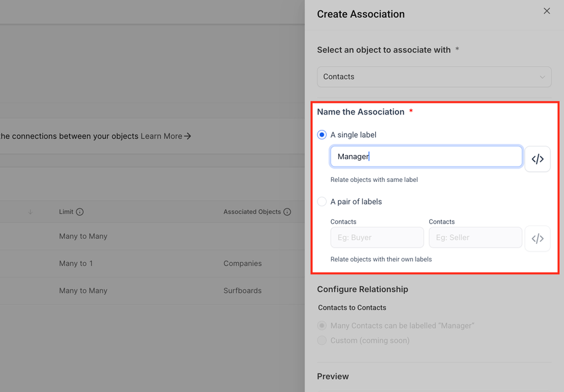Click the 'Many to 1' limit cell
Screen dimensions: 564x392
click(x=76, y=263)
